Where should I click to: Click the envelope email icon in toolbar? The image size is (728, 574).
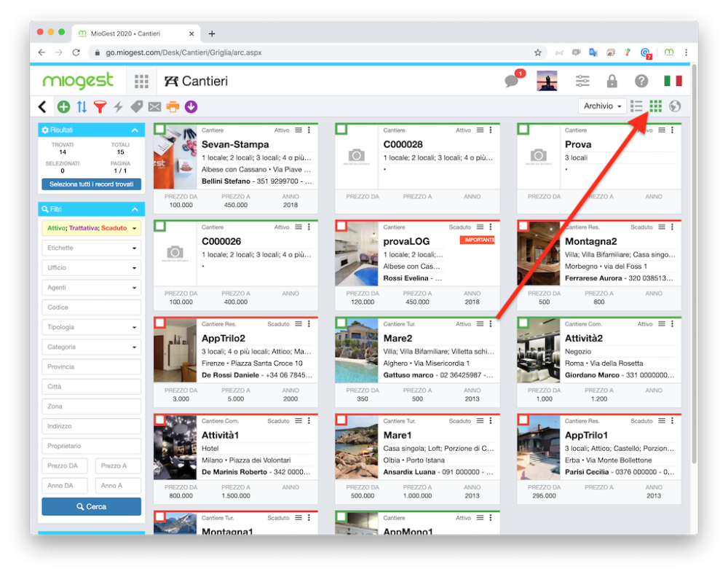point(154,107)
